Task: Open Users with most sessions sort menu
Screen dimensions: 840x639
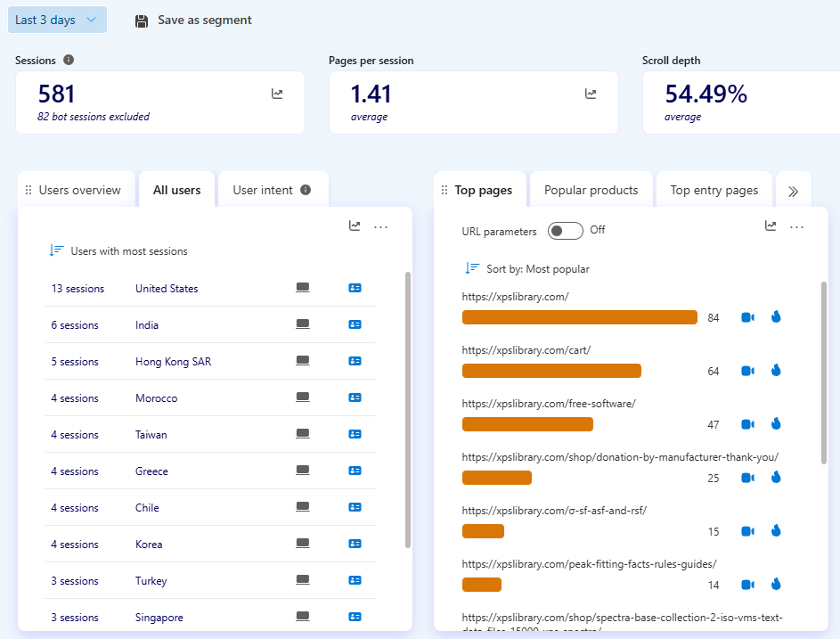Action: pyautogui.click(x=119, y=251)
